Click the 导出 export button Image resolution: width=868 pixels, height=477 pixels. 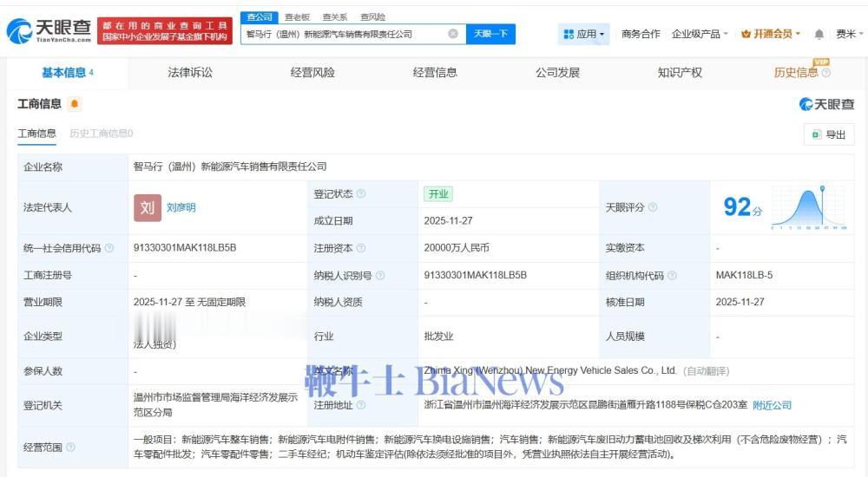[x=829, y=134]
